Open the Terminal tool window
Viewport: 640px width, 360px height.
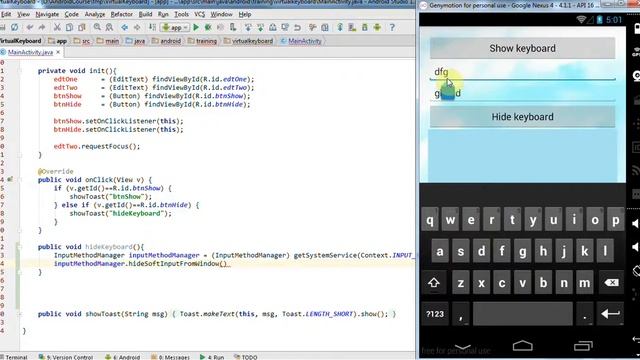[14, 357]
